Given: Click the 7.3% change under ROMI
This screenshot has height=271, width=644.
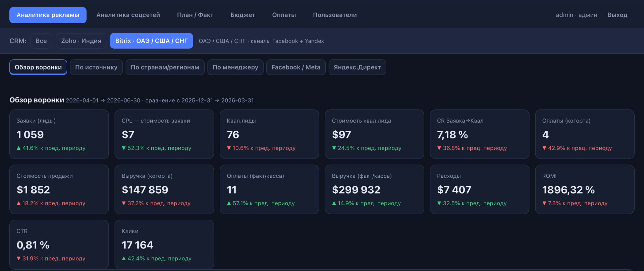Looking at the screenshot, I should tap(575, 203).
